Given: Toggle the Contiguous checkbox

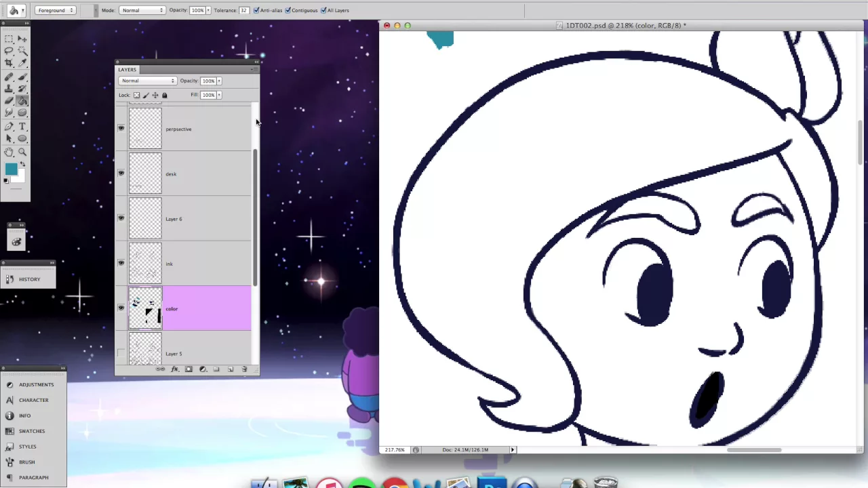Looking at the screenshot, I should [289, 10].
